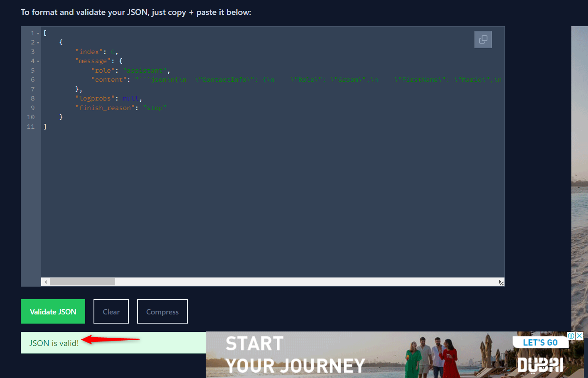The width and height of the screenshot is (588, 378).
Task: Clear the JSON editor contents
Action: [111, 312]
